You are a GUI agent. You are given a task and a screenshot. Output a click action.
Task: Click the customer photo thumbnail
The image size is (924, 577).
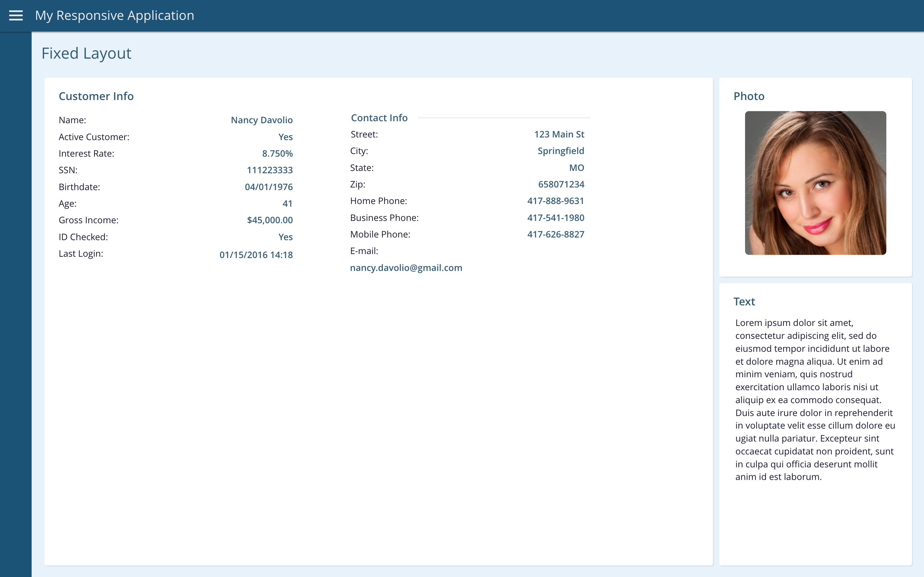click(815, 183)
